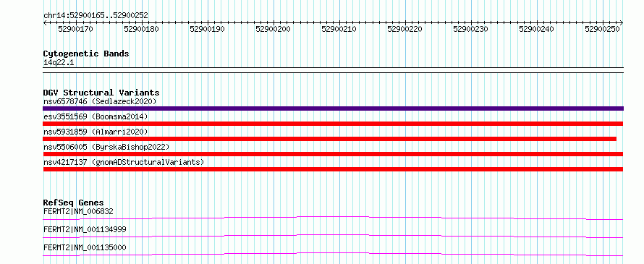This screenshot has width=644, height=264.
Task: Click the red nsv5931859 variant bar
Action: [x=330, y=139]
